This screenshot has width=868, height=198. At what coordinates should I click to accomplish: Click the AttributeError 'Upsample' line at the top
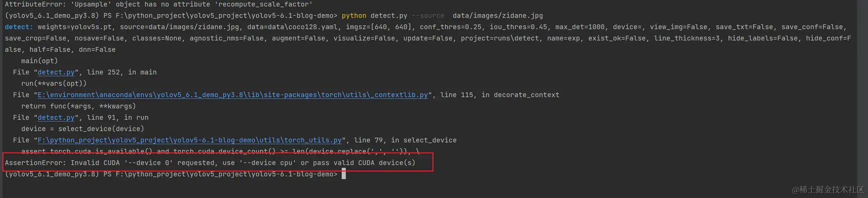tap(158, 4)
